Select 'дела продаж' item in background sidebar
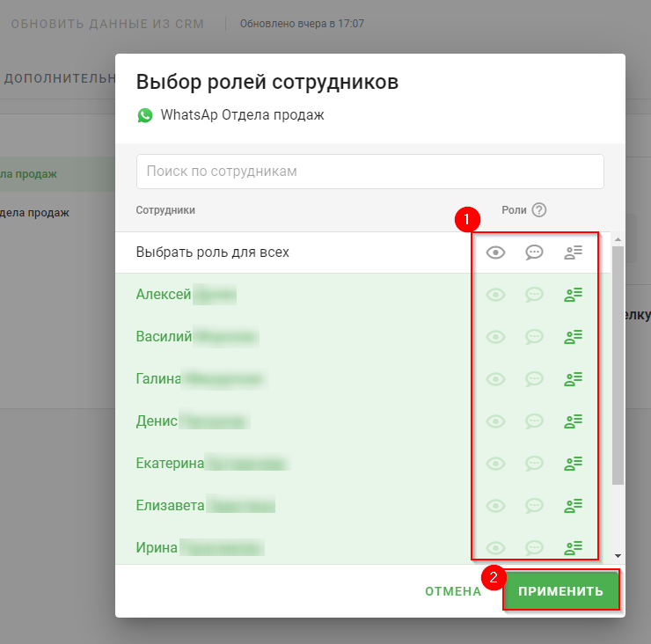The height and width of the screenshot is (644, 651). click(34, 213)
